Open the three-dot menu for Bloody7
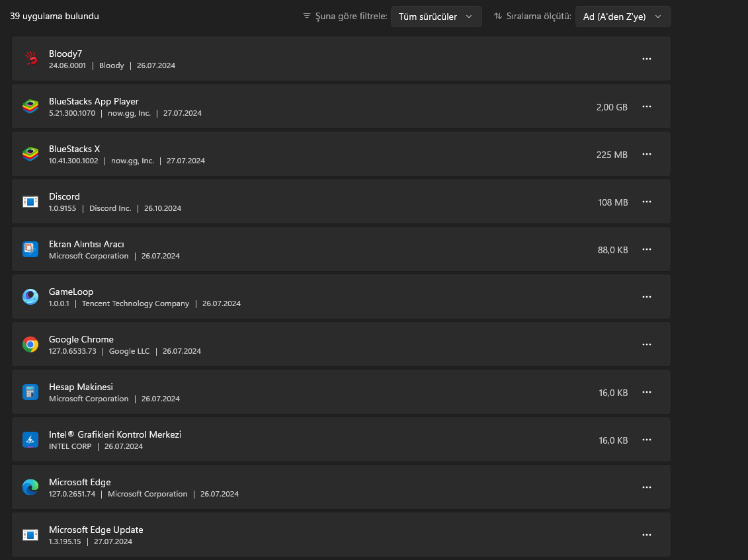 click(x=647, y=59)
